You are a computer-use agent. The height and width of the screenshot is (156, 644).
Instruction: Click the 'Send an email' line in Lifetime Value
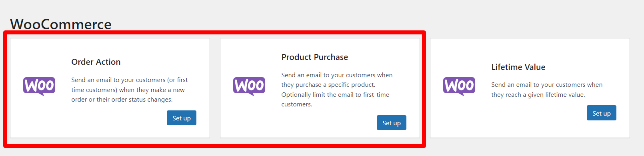pos(547,85)
